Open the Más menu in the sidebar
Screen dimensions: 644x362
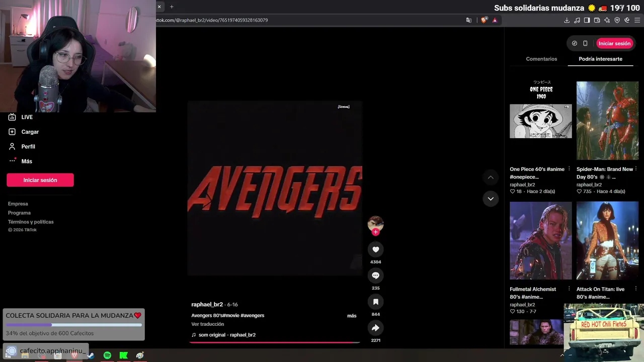[20, 161]
